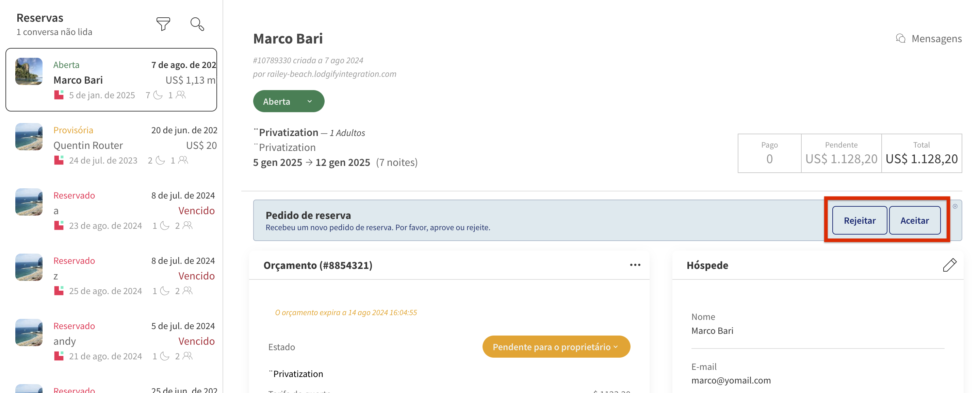Open the Reservado booking for andy
Screen dimensions: 980x393
pyautogui.click(x=114, y=341)
